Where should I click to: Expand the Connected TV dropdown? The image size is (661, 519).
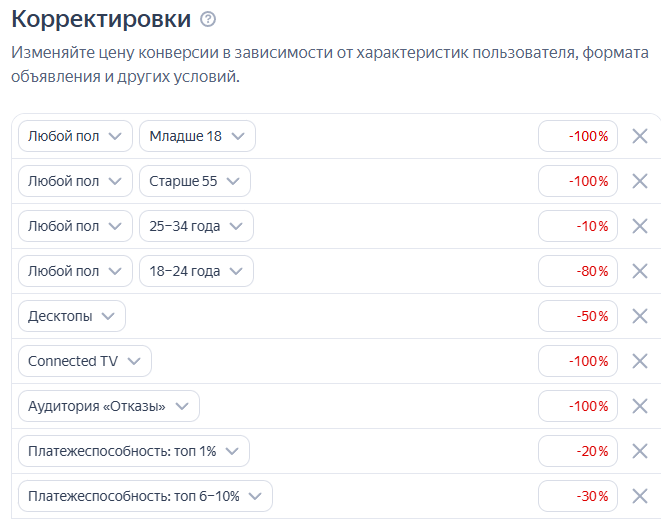coord(85,361)
